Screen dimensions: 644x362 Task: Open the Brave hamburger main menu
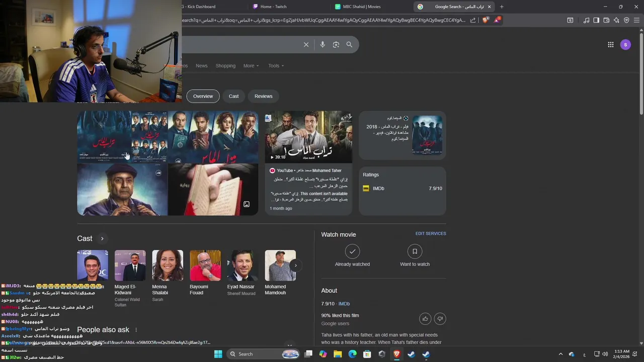[x=636, y=20]
